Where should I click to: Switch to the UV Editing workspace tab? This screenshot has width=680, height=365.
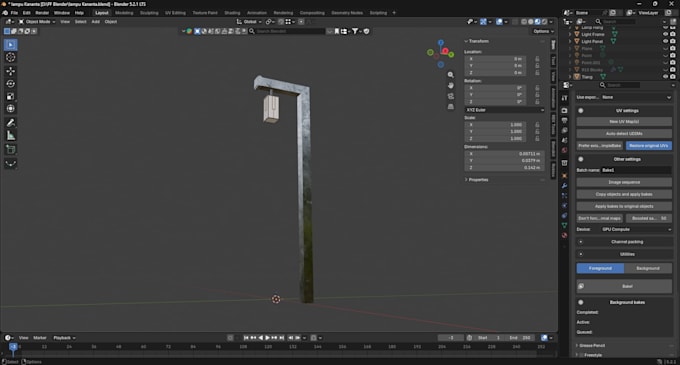[x=175, y=13]
